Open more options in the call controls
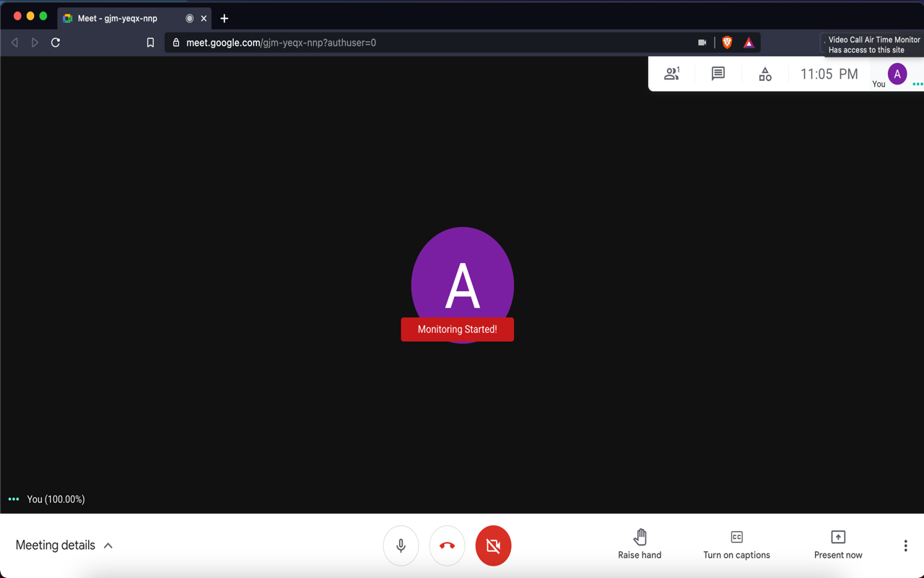This screenshot has width=924, height=578. point(905,544)
